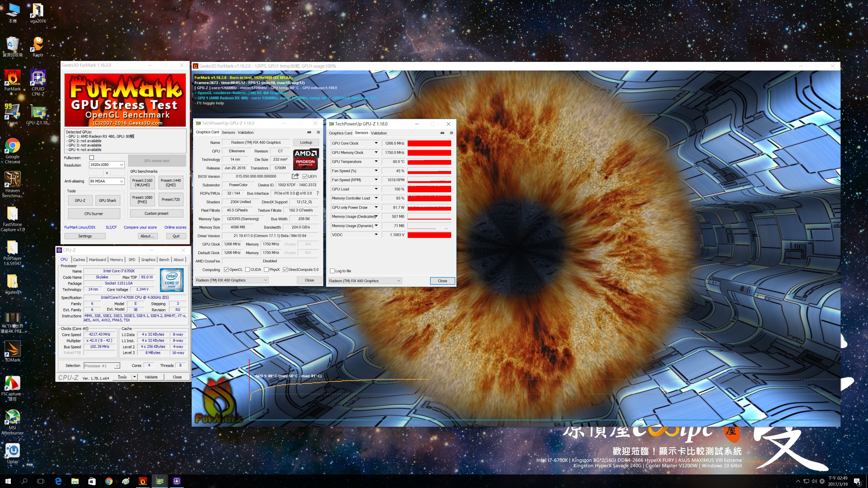Open the GPU selector dropdown in the Graphics Card window

tap(231, 280)
